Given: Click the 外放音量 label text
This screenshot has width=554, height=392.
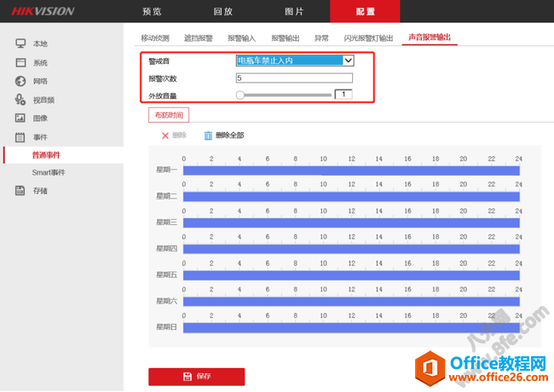Looking at the screenshot, I should click(163, 96).
